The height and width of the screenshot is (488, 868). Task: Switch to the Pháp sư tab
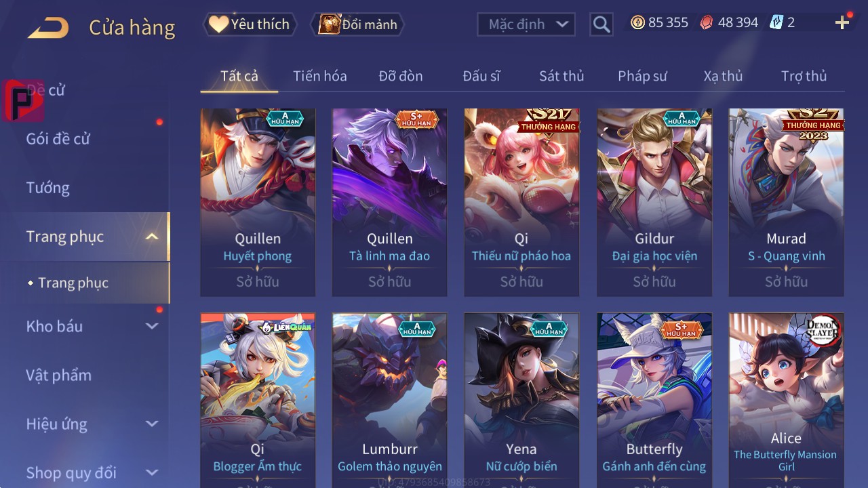coord(642,76)
